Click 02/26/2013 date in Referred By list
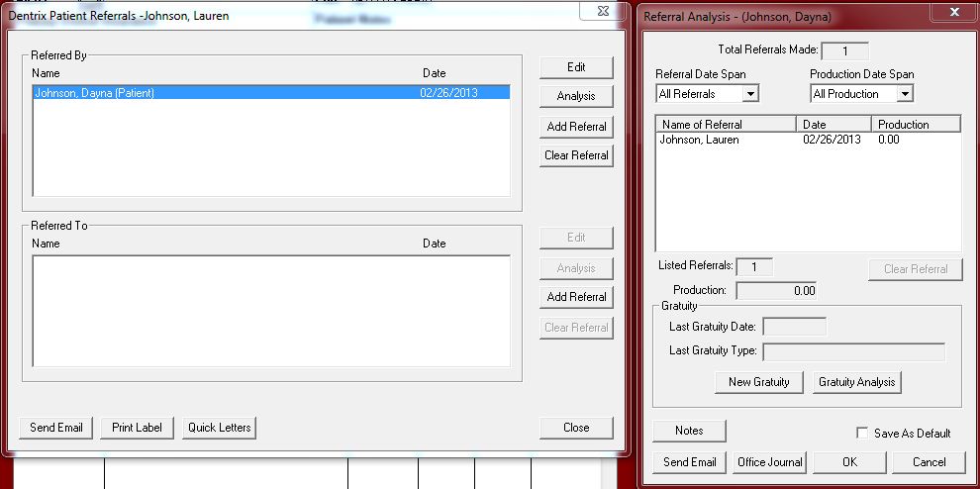 coord(448,93)
